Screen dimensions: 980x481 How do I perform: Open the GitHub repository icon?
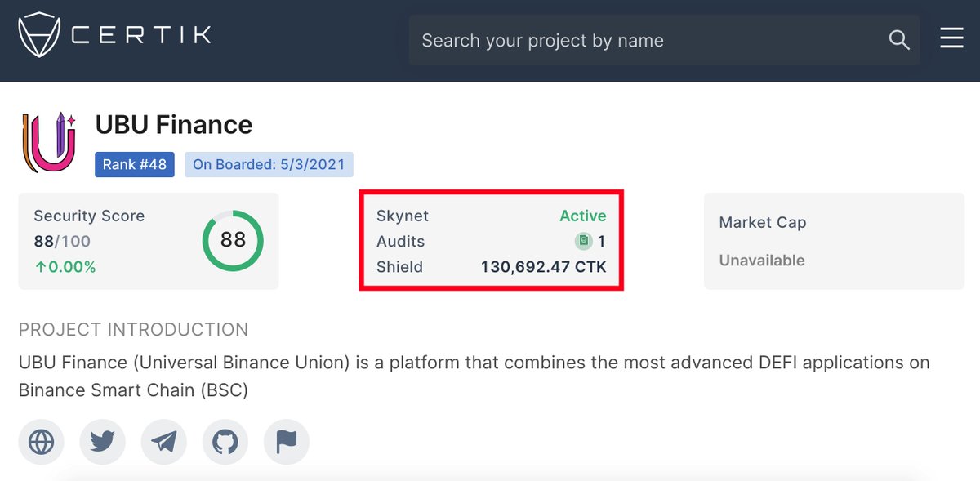[225, 442]
